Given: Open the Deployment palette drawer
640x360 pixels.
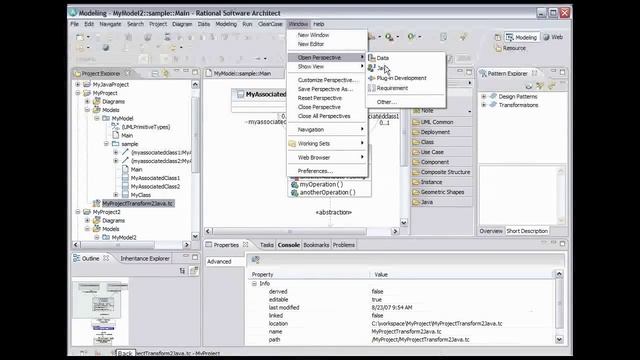Looking at the screenshot, I should [x=442, y=132].
